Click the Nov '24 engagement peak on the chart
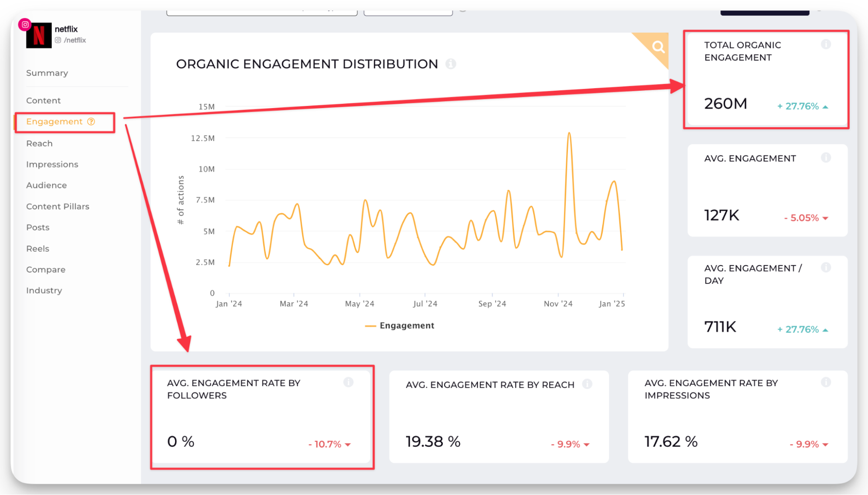Screen dimensions: 868x495 569,134
